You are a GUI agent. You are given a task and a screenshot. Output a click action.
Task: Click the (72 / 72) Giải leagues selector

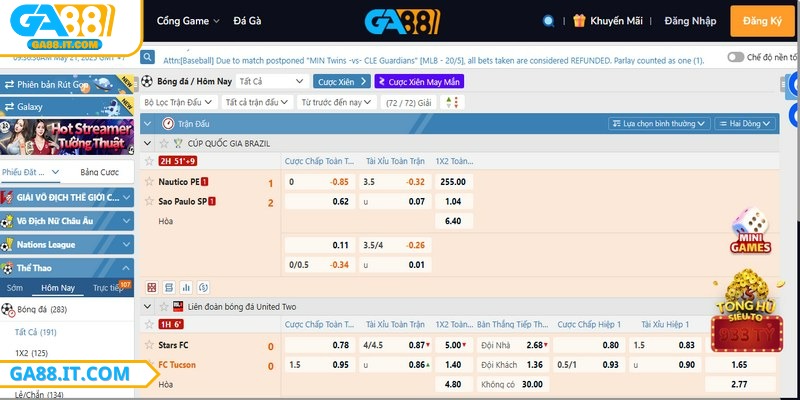(x=408, y=103)
